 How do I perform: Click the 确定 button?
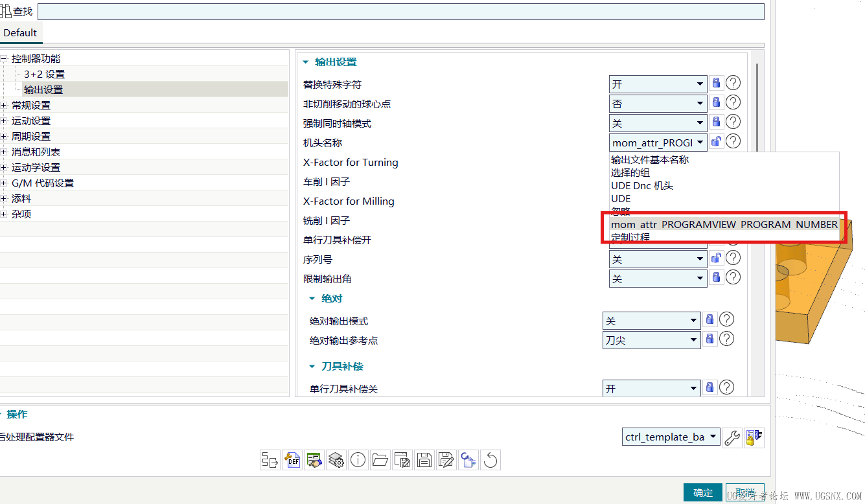pos(703,493)
